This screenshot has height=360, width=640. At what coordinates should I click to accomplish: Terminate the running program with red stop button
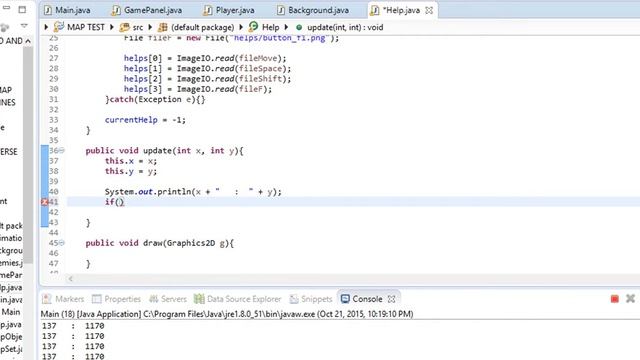click(x=615, y=299)
